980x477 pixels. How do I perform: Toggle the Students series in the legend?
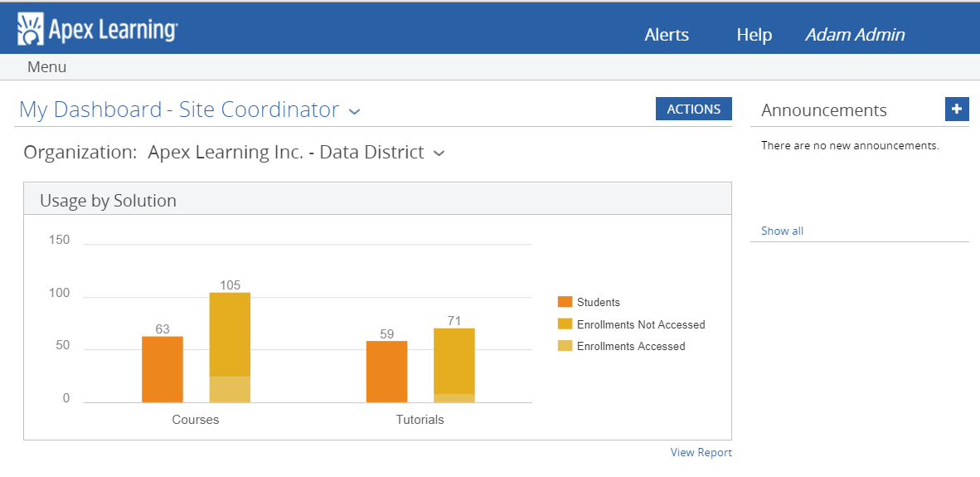click(x=598, y=302)
